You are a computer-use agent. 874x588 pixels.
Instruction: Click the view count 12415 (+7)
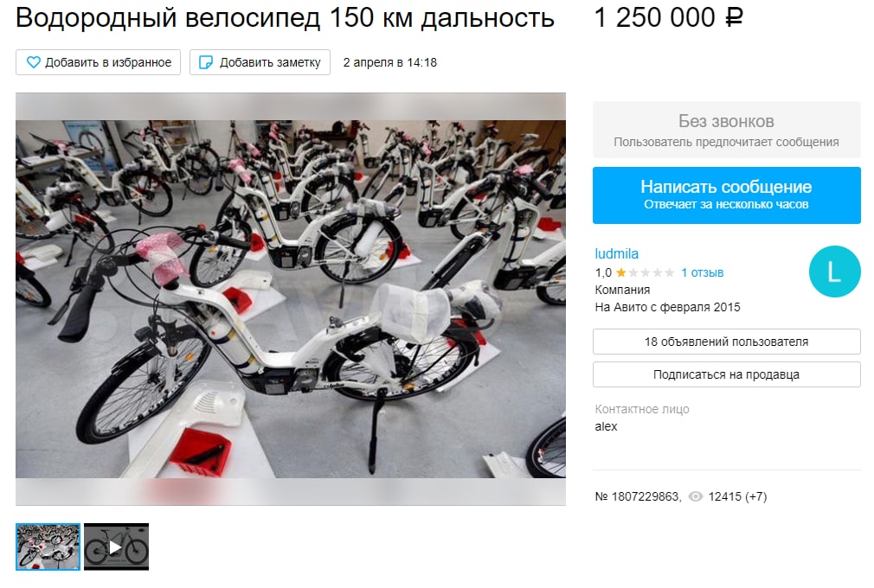tap(737, 496)
